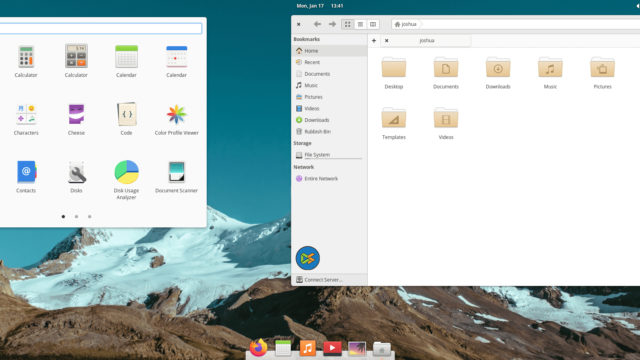Screen dimensions: 640x360
Task: Open the Characters app
Action: (x=26, y=118)
